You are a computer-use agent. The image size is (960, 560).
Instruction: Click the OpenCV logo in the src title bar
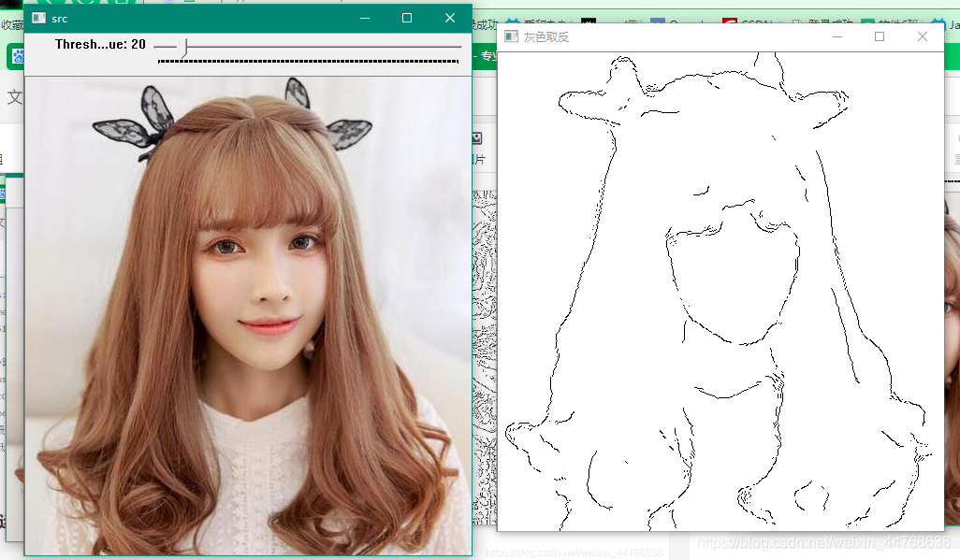coord(41,18)
